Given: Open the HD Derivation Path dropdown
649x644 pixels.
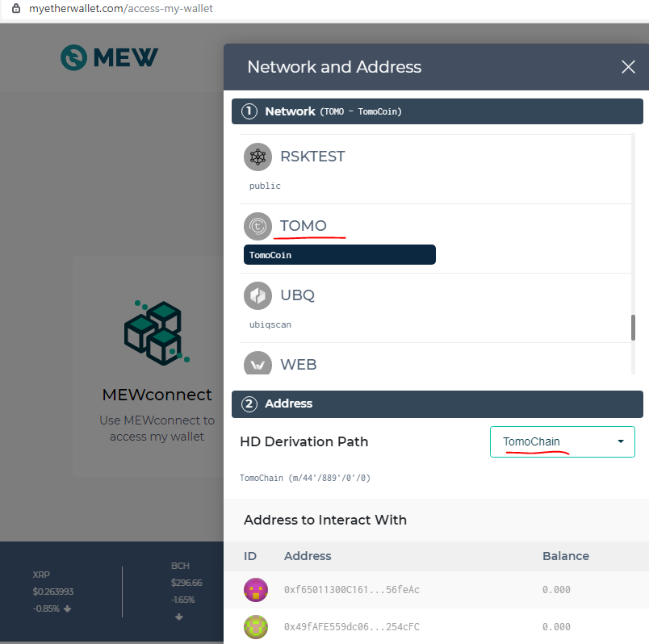Looking at the screenshot, I should tap(562, 441).
